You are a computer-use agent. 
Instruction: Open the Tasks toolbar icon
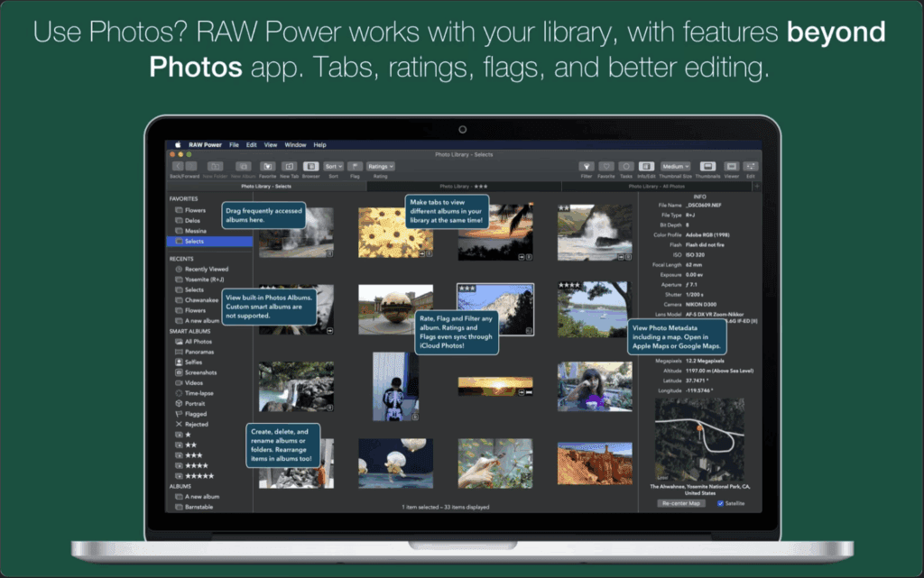point(626,167)
